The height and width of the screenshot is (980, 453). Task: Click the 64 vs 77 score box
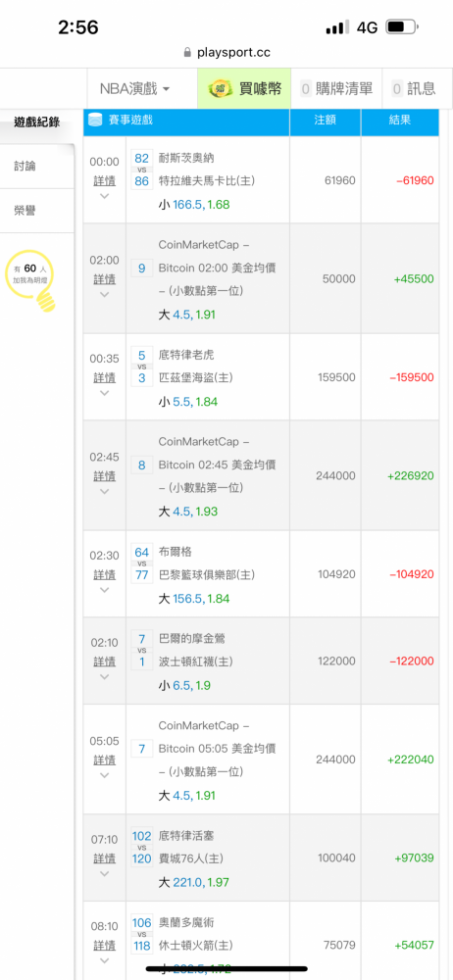point(142,563)
